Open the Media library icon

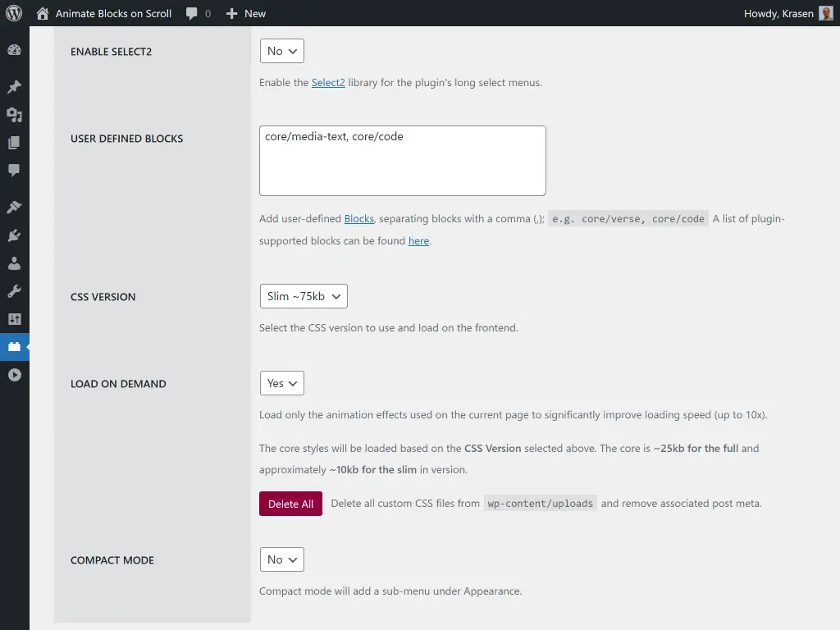click(x=15, y=115)
